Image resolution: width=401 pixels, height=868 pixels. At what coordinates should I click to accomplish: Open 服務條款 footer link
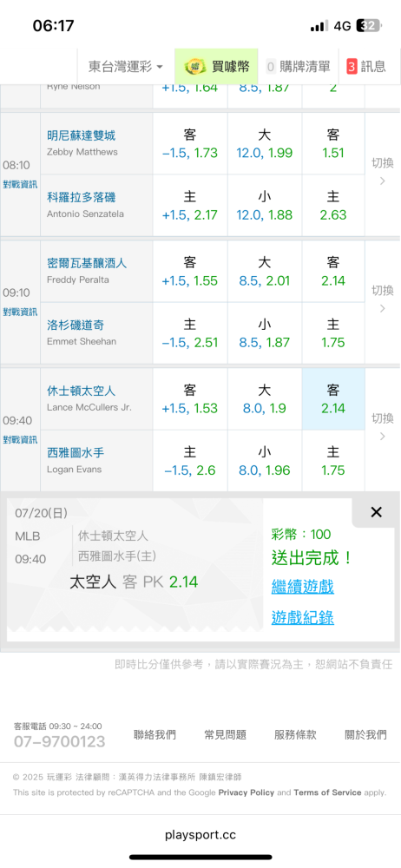pyautogui.click(x=295, y=735)
